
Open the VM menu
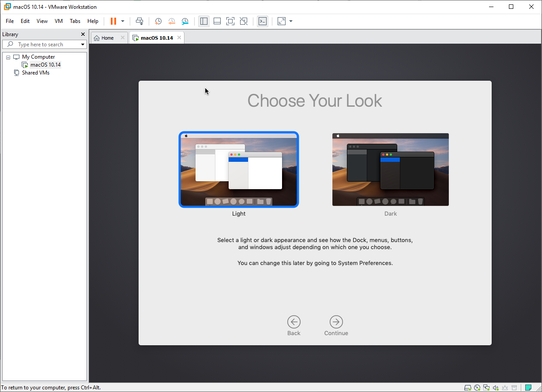point(59,21)
